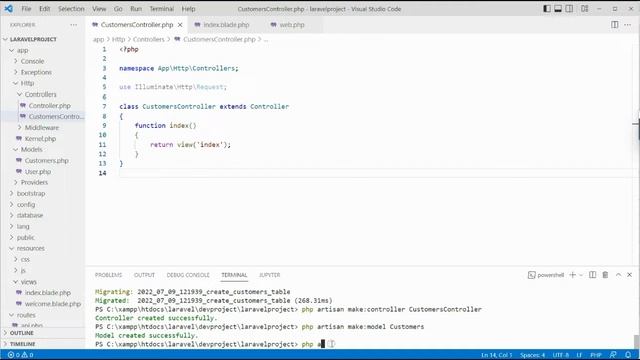Open the Selection menu
This screenshot has height=360, width=640.
tap(71, 9)
